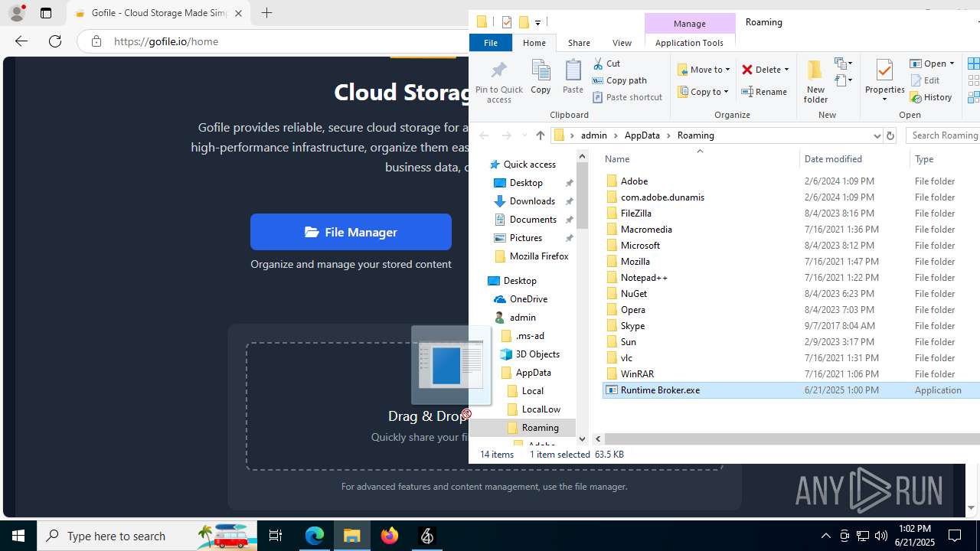Viewport: 980px width, 551px height.
Task: Click AppData in the address breadcrumb
Action: [x=642, y=135]
